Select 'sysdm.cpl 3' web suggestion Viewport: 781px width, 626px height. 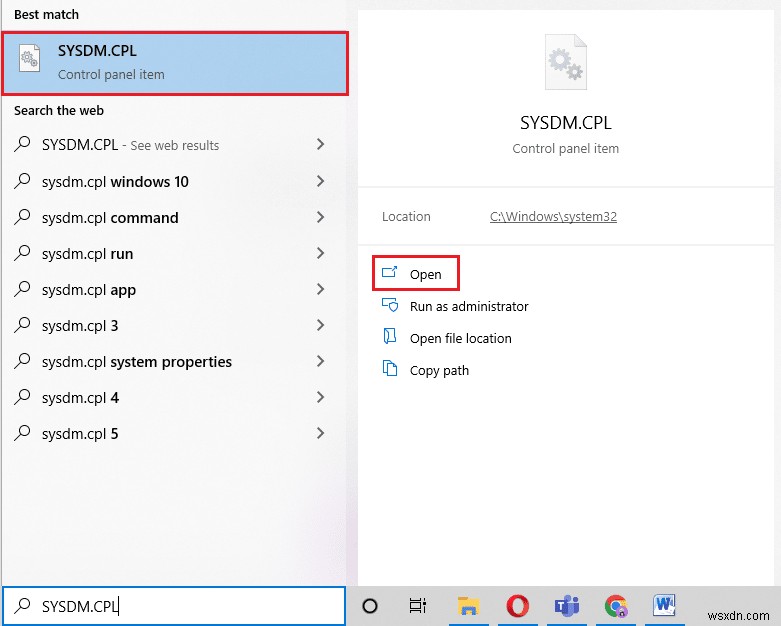coord(174,326)
